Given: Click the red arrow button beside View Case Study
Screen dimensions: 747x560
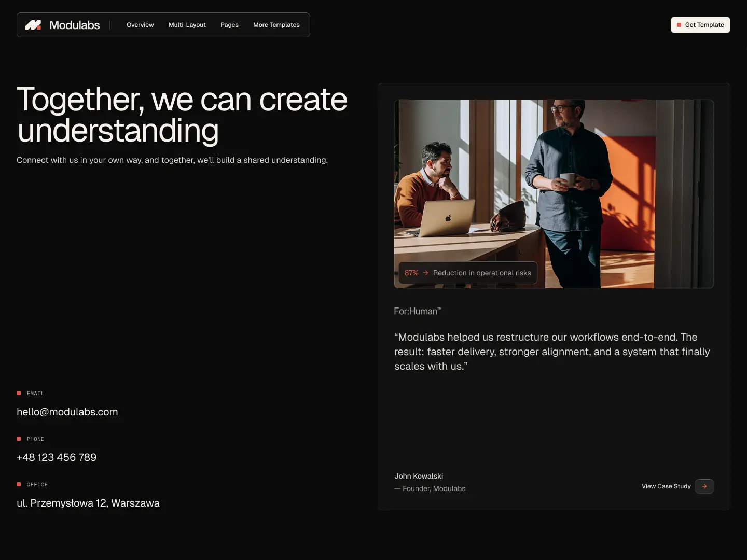Looking at the screenshot, I should tap(704, 486).
